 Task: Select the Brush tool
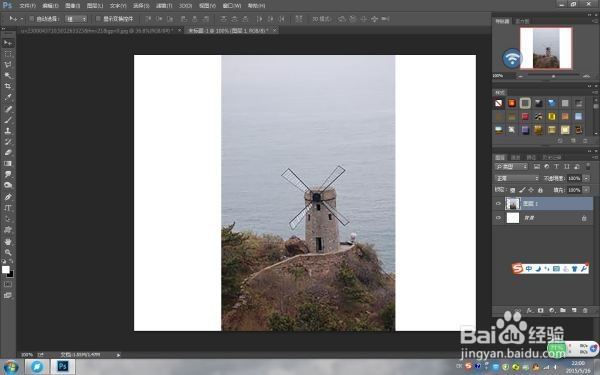8,120
